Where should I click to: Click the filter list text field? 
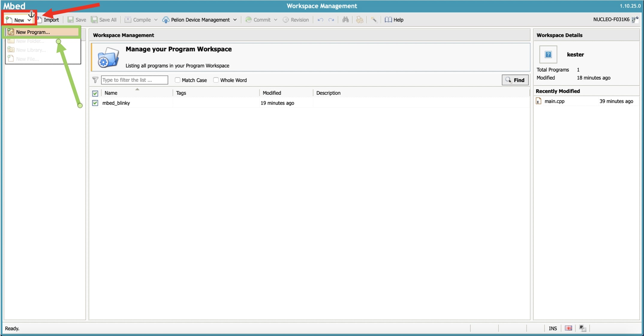(x=134, y=80)
